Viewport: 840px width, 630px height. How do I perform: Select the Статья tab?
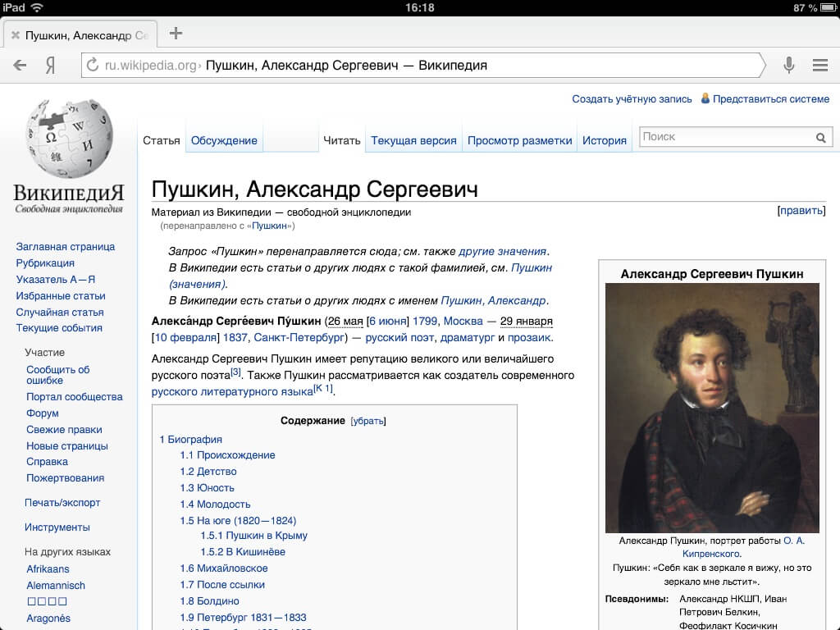[x=162, y=140]
